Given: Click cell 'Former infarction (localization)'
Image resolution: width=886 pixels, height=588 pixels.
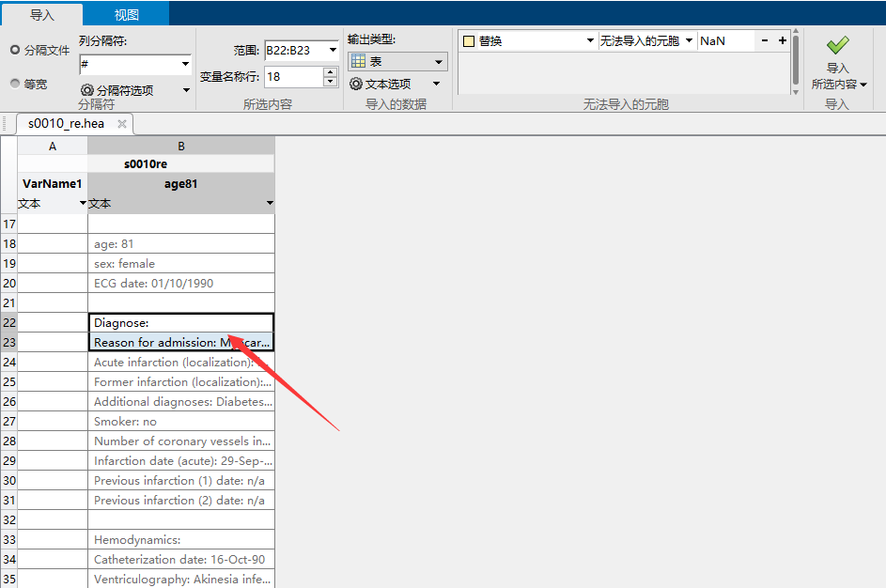Looking at the screenshot, I should point(180,382).
